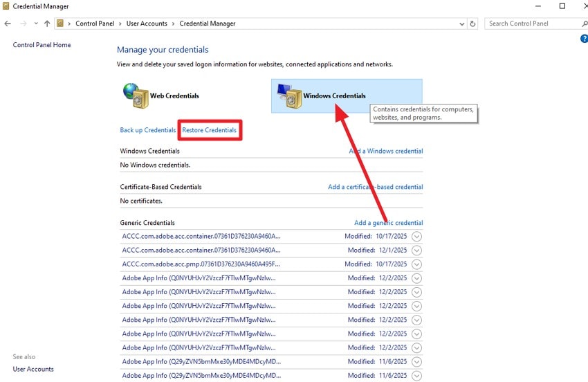Click Add a Windows credential
Image resolution: width=588 pixels, height=382 pixels.
click(x=386, y=151)
